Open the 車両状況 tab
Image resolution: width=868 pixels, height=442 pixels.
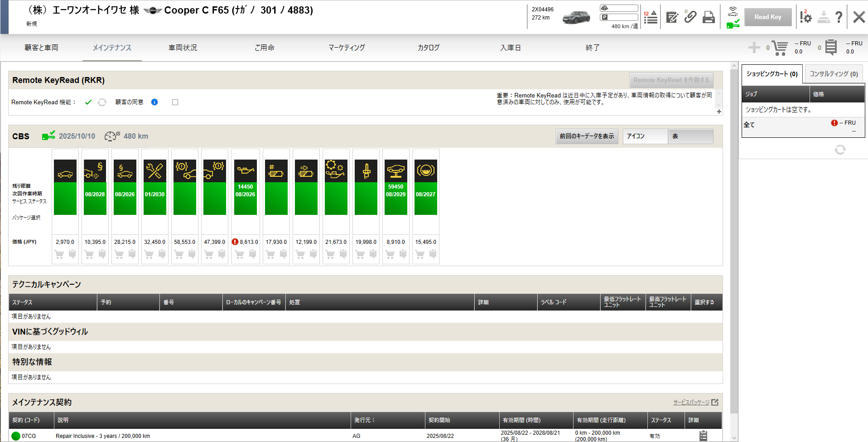pyautogui.click(x=183, y=48)
